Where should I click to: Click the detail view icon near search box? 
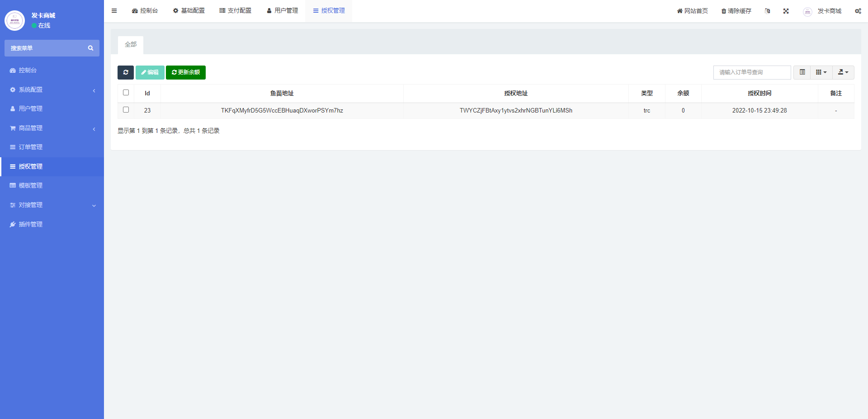pos(802,72)
